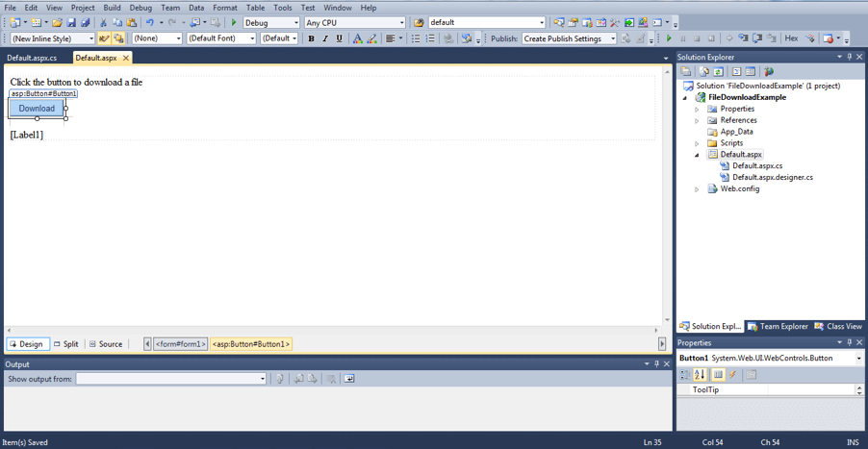
Task: Switch to Split view
Action: (x=65, y=344)
